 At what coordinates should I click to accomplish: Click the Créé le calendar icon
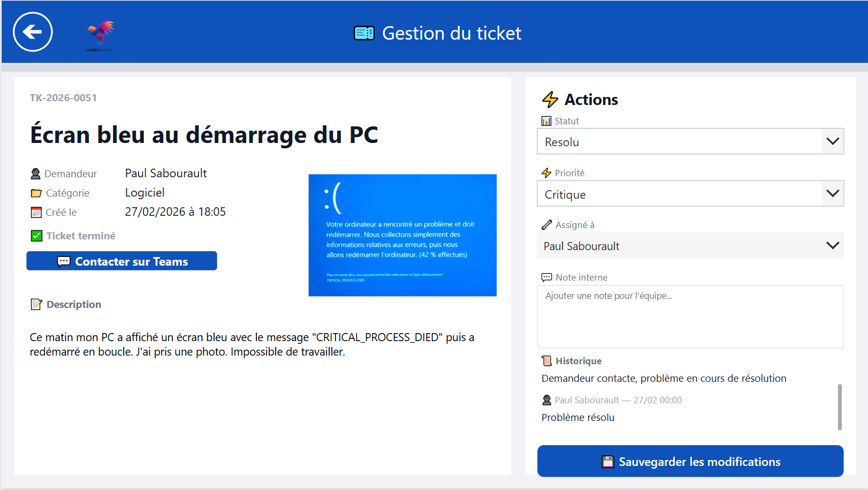click(x=36, y=213)
